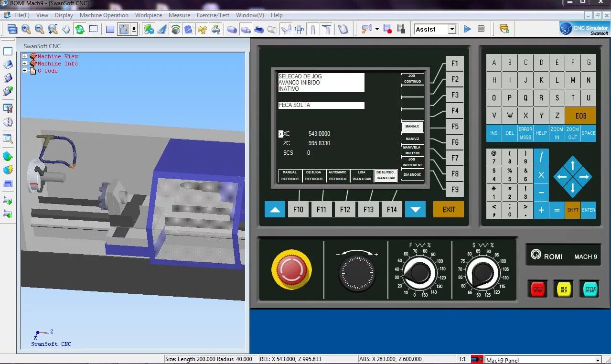The height and width of the screenshot is (364, 611).
Task: Click the hammer tools settings sidebar icon
Action: (8, 108)
